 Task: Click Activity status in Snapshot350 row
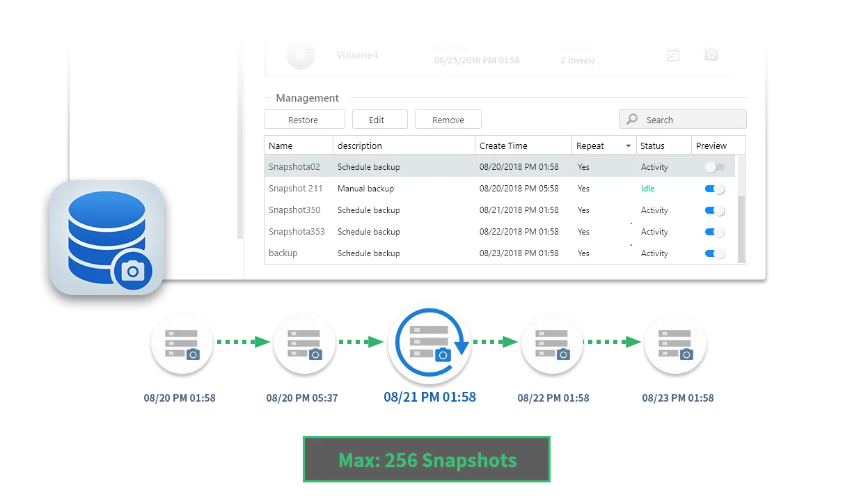[654, 210]
